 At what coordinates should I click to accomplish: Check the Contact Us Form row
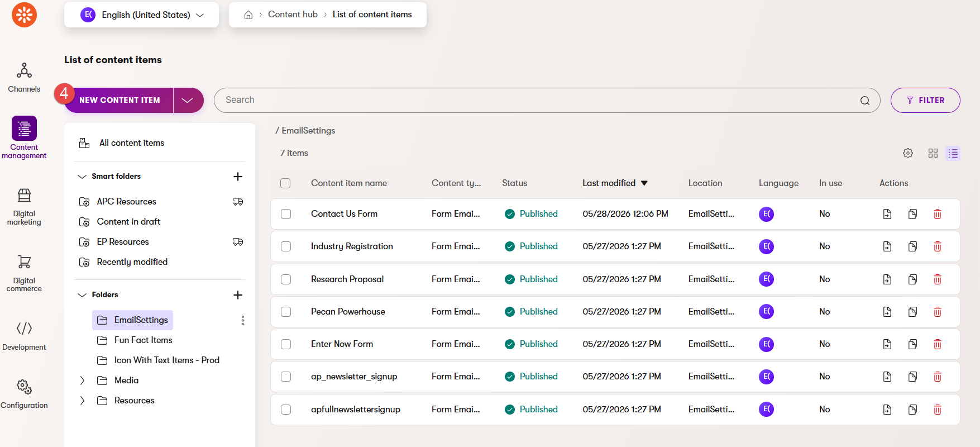tap(286, 214)
